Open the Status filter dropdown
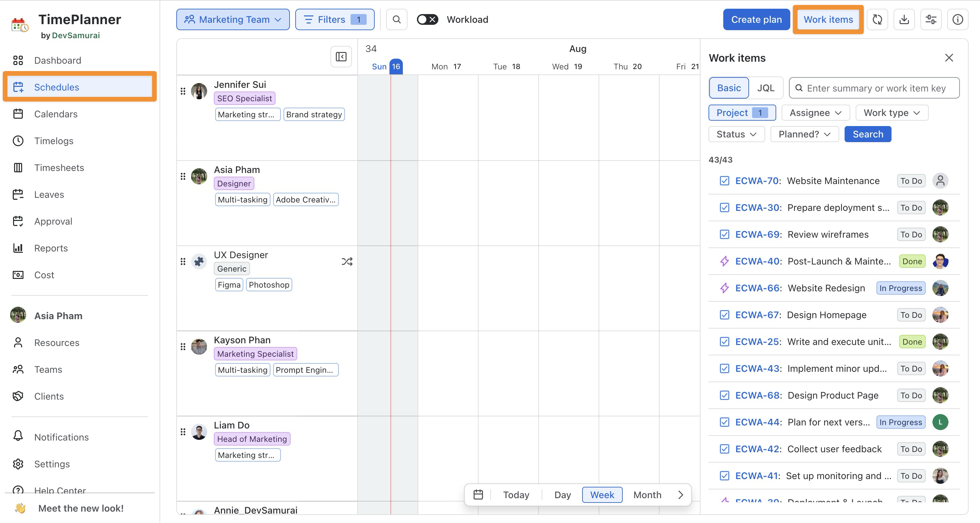The height and width of the screenshot is (523, 980). [737, 134]
